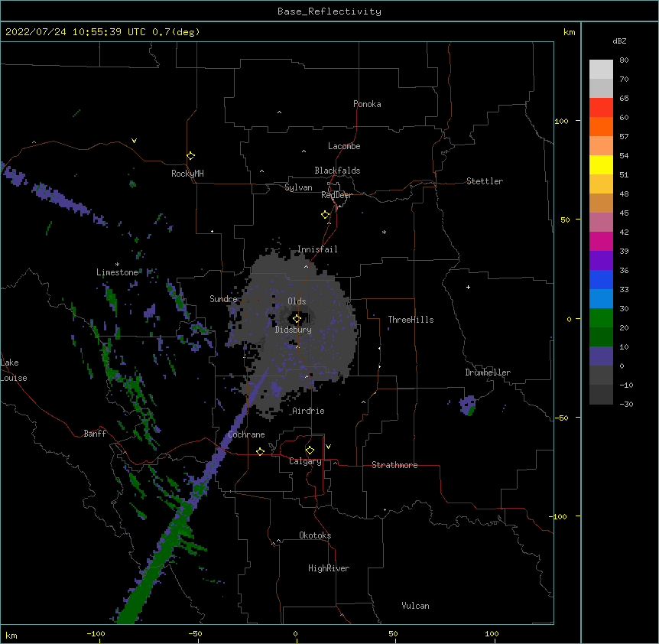Select the Strathmore label
This screenshot has width=659, height=644.
tap(394, 465)
